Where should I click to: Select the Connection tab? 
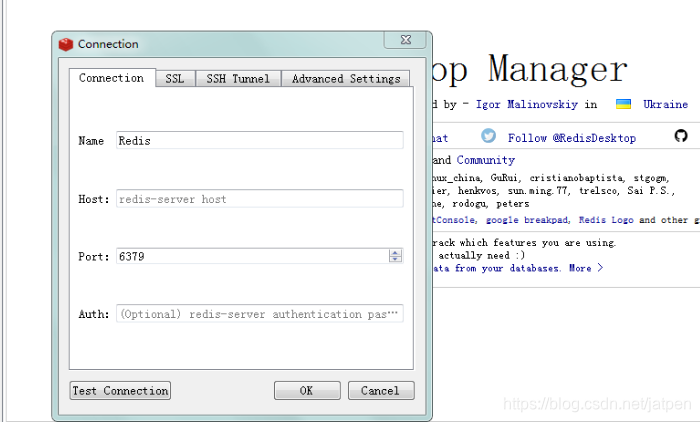pyautogui.click(x=112, y=78)
